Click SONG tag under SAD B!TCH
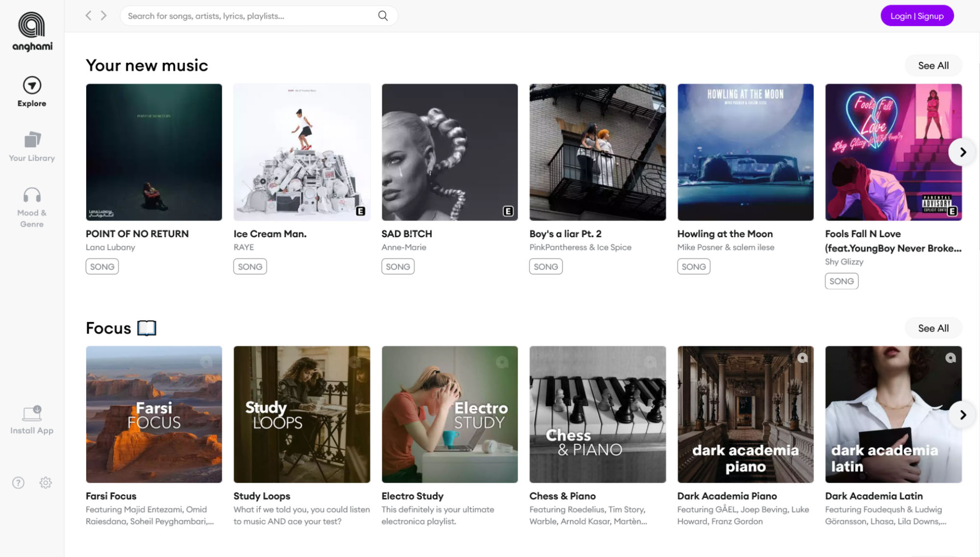 [398, 266]
